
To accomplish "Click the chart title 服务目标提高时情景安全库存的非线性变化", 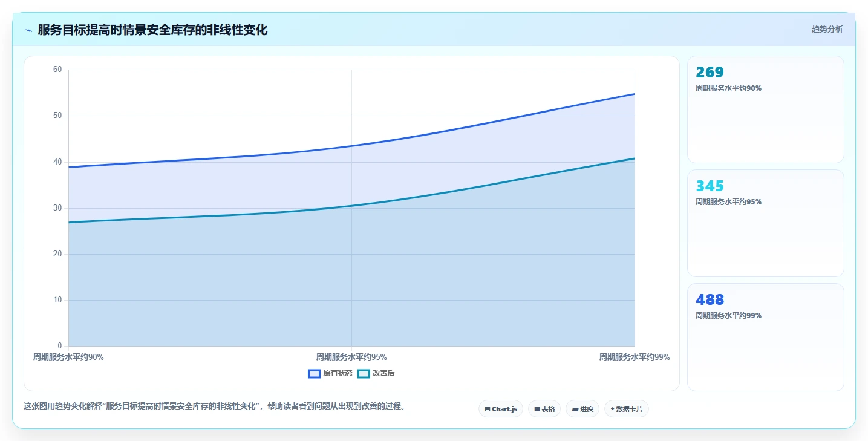I will pyautogui.click(x=152, y=30).
